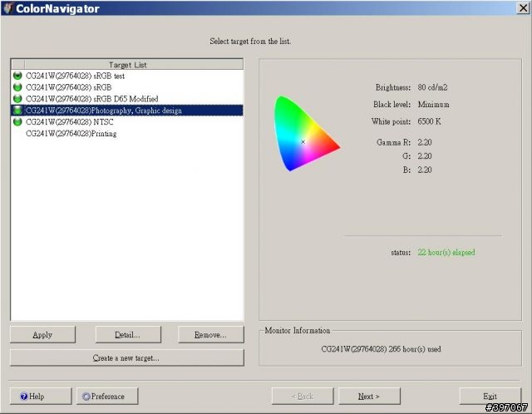Click the monitor info 266 hour(s) used text
Image resolution: width=532 pixels, height=414 pixels.
click(x=381, y=349)
